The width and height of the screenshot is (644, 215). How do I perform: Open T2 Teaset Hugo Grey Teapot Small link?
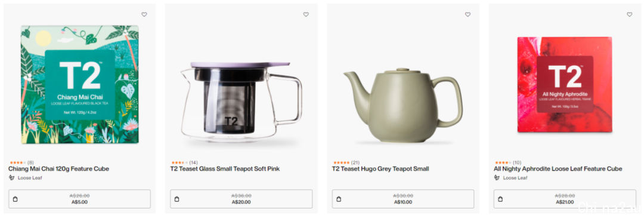380,169
